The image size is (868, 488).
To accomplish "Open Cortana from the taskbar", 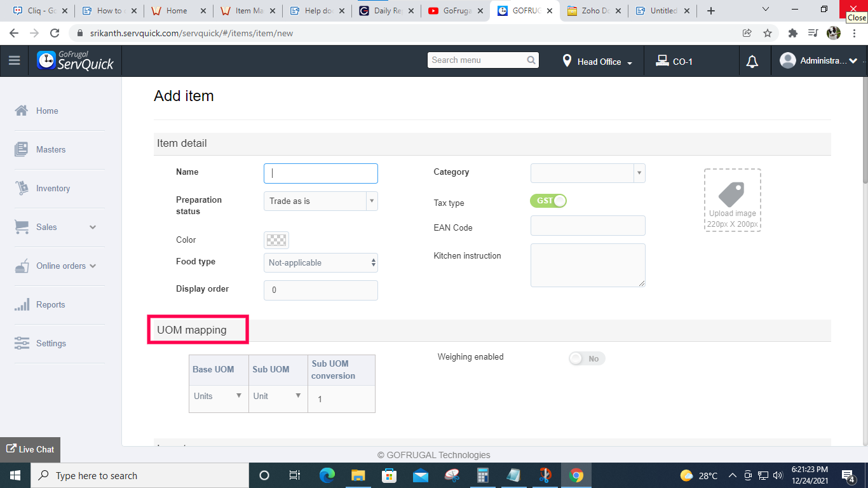I will [264, 475].
